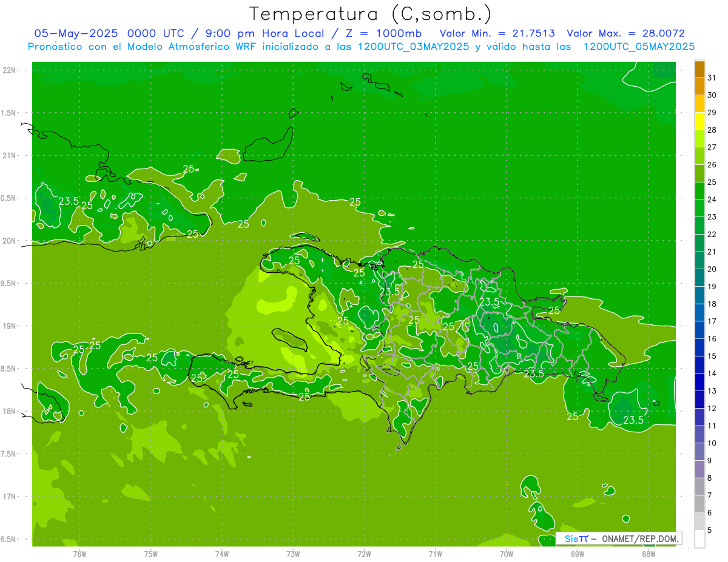728x562 pixels.
Task: Click legend value 20 on the color bar
Action: (712, 269)
